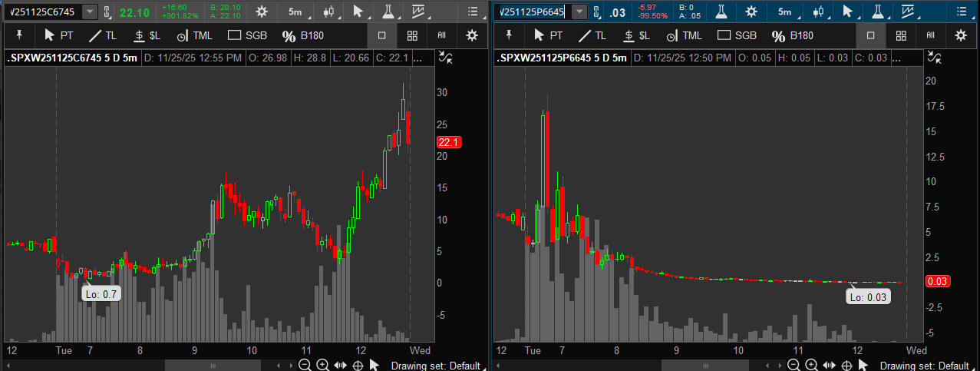Pin the drawing toolbar in left chart

point(19,35)
